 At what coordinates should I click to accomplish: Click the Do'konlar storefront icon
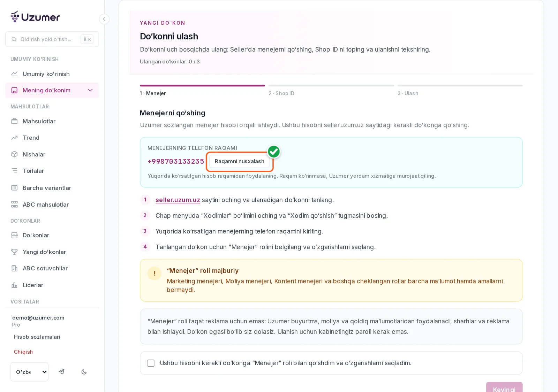click(x=14, y=235)
